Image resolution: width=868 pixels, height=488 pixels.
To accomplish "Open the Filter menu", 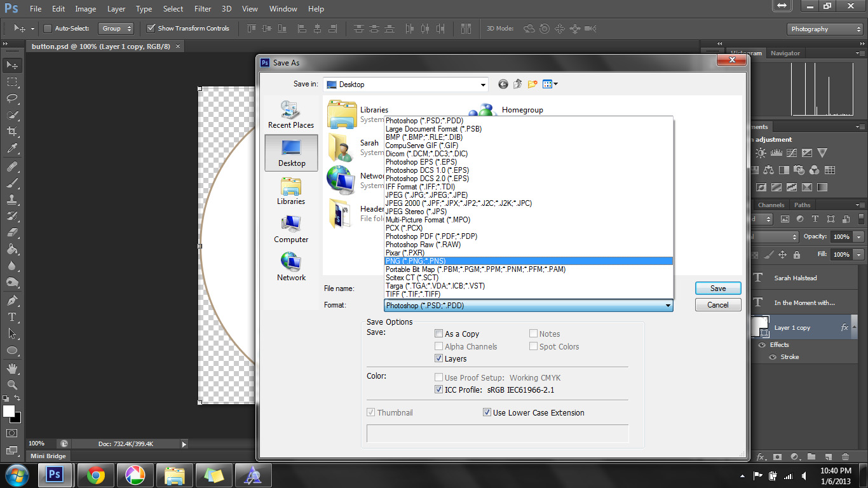I will pyautogui.click(x=203, y=9).
